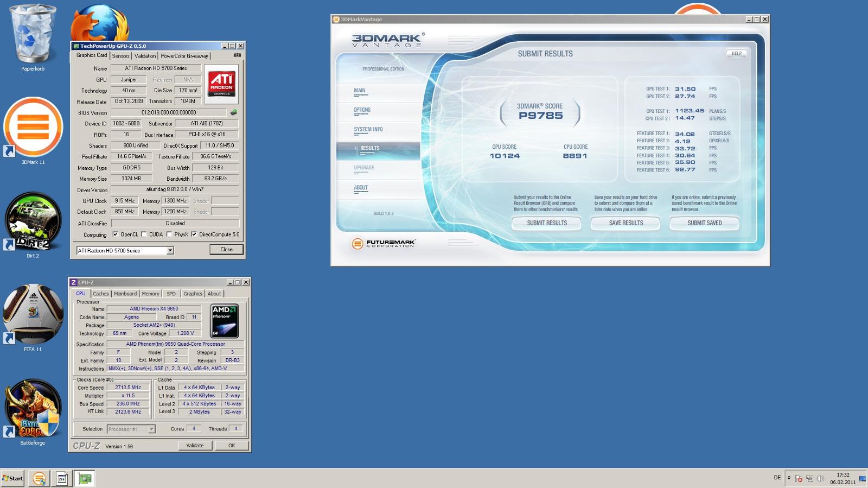Click the BIOS Version field value
Screen dimensions: 868x488
169,112
